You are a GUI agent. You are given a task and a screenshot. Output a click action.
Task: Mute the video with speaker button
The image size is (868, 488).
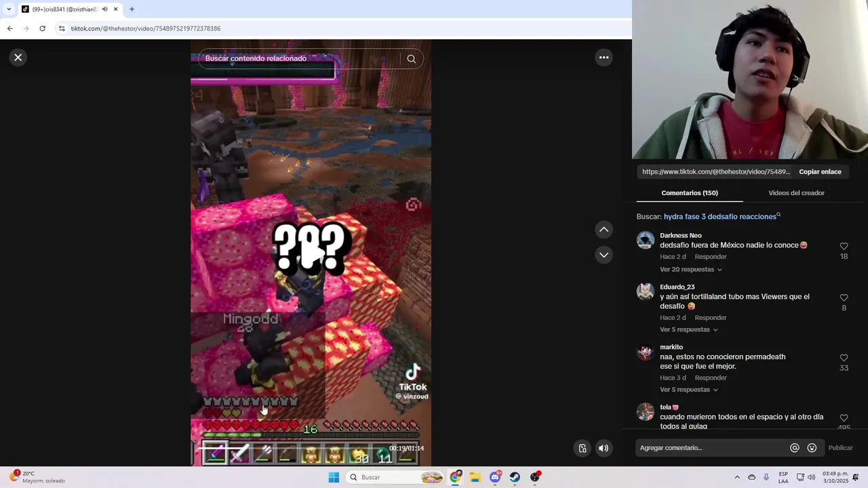click(x=604, y=448)
